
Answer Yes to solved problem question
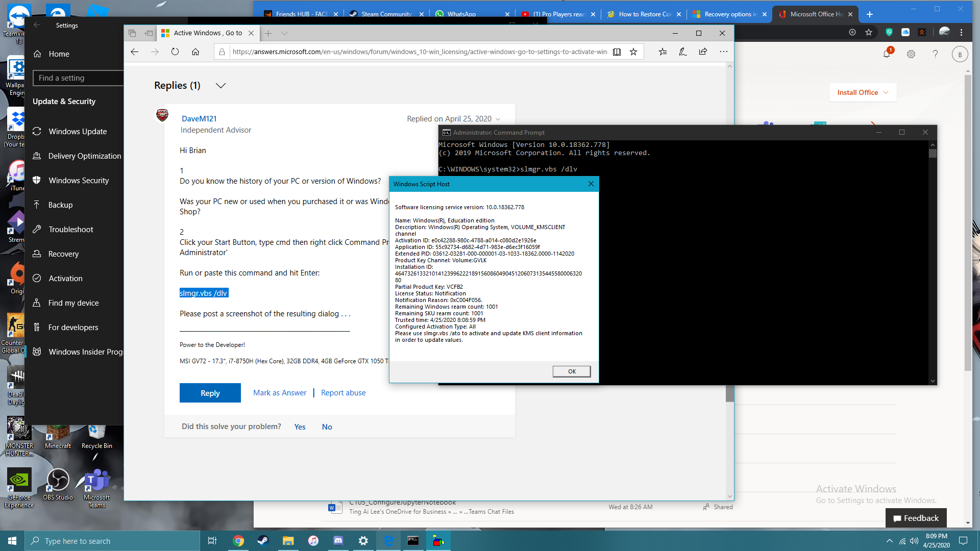point(300,427)
